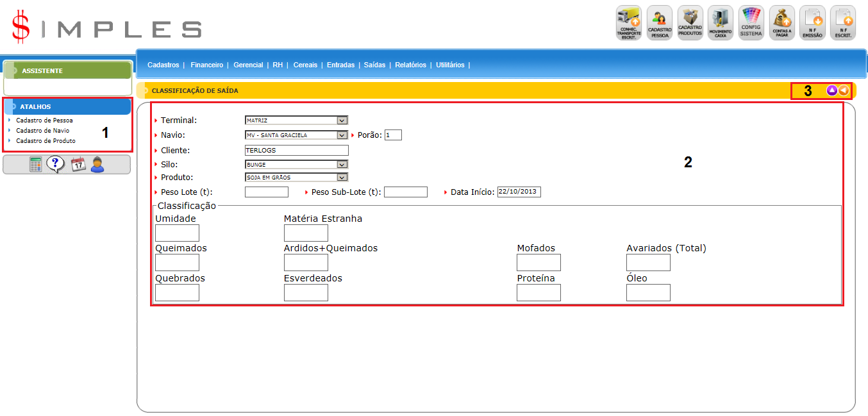Open Cadastro de Navio shortcut link
Screen dimensions: 868x416
pos(42,130)
